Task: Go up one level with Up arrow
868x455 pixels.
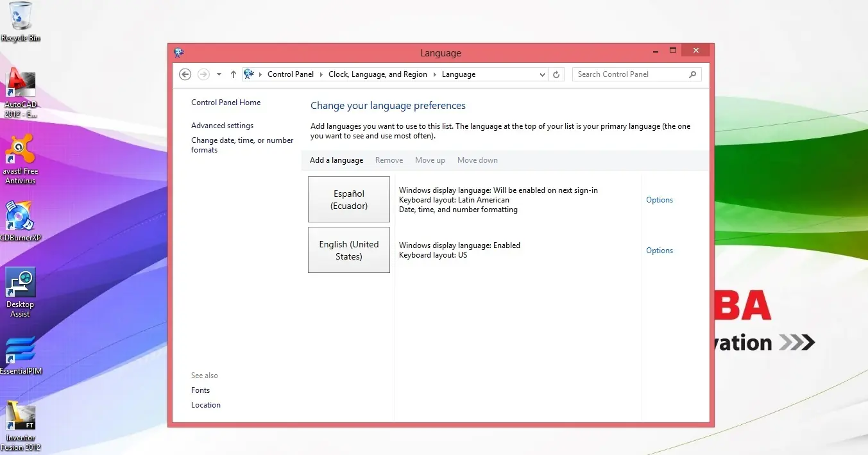Action: (x=234, y=74)
